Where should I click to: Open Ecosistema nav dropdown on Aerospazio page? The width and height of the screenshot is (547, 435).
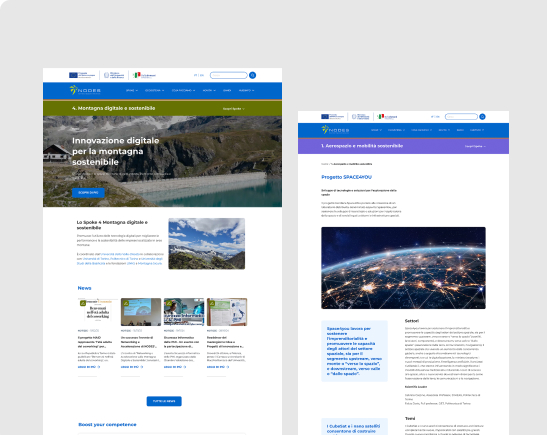(396, 130)
